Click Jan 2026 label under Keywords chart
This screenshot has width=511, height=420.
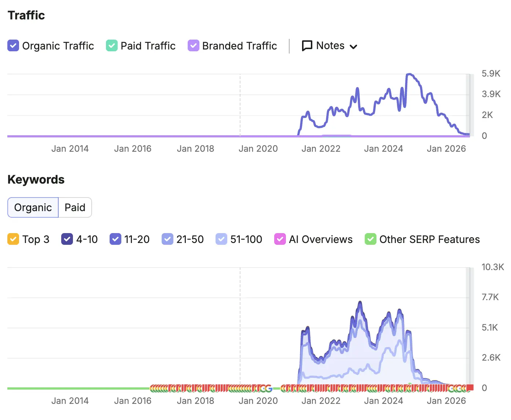coord(446,401)
